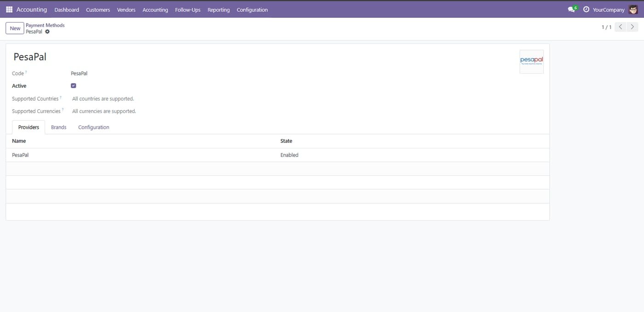
Task: Open YourCompany company switcher
Action: pyautogui.click(x=609, y=10)
